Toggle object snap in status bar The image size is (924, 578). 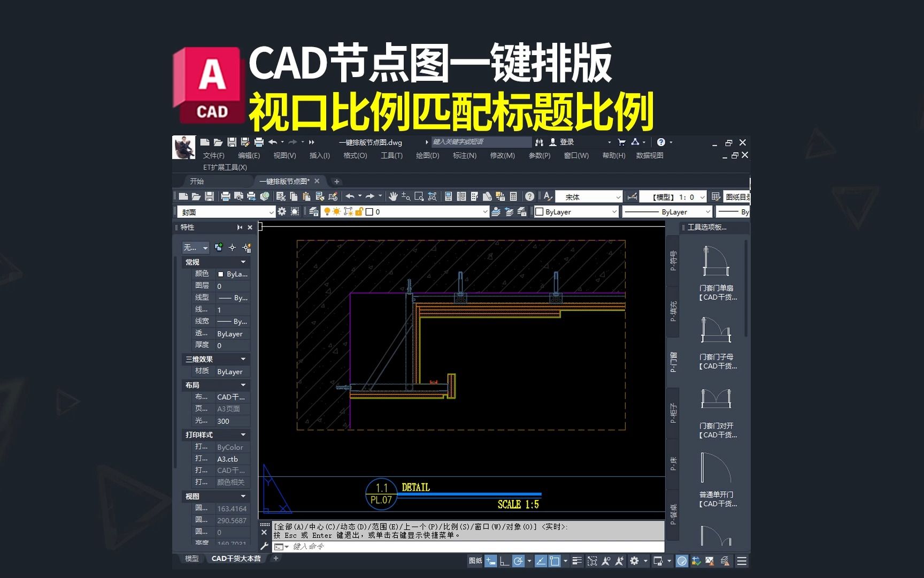coord(555,561)
